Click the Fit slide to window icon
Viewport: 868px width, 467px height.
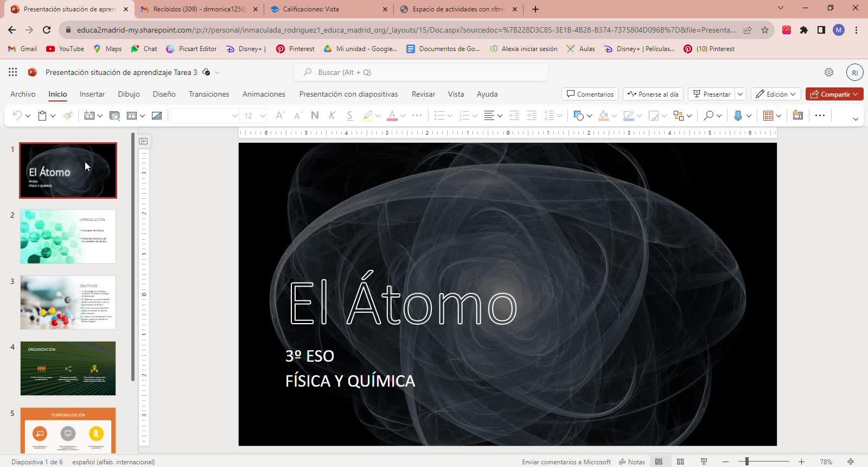click(851, 462)
